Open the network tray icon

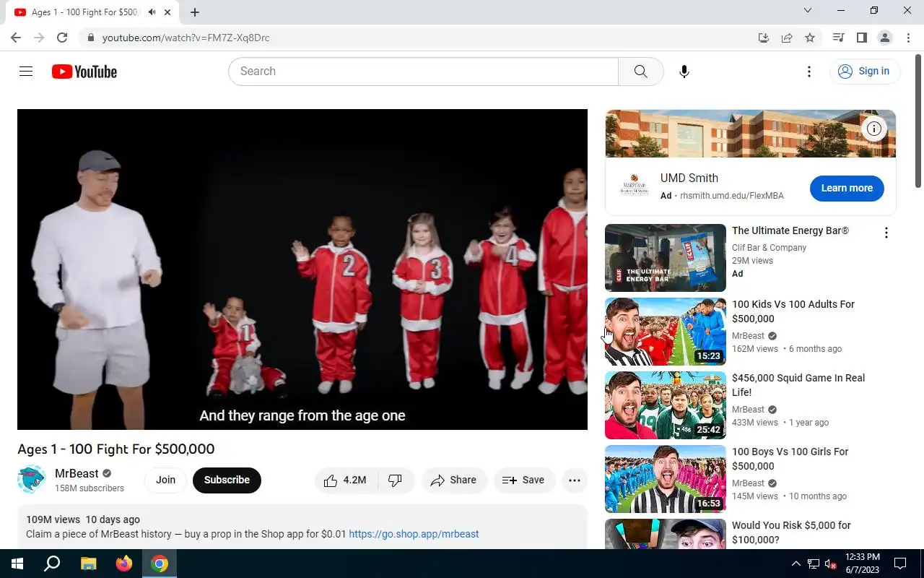814,564
